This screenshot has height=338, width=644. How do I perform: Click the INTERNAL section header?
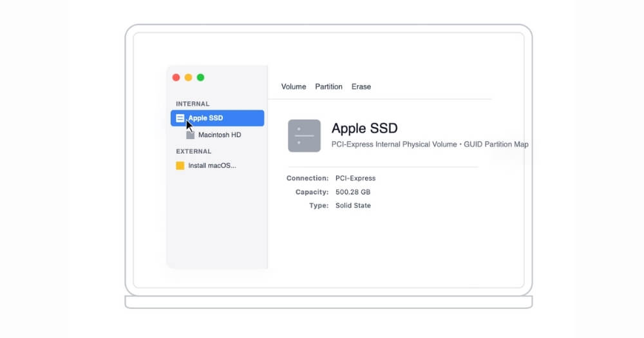(x=193, y=104)
